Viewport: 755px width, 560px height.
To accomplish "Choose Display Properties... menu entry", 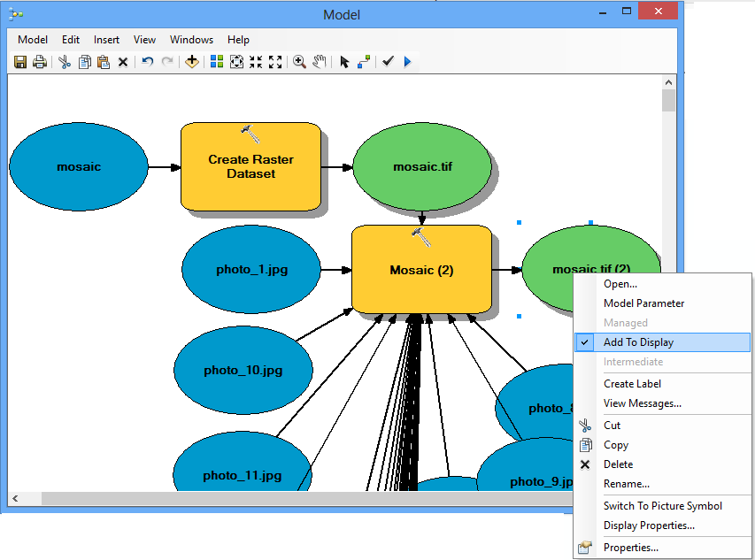I will tap(648, 525).
